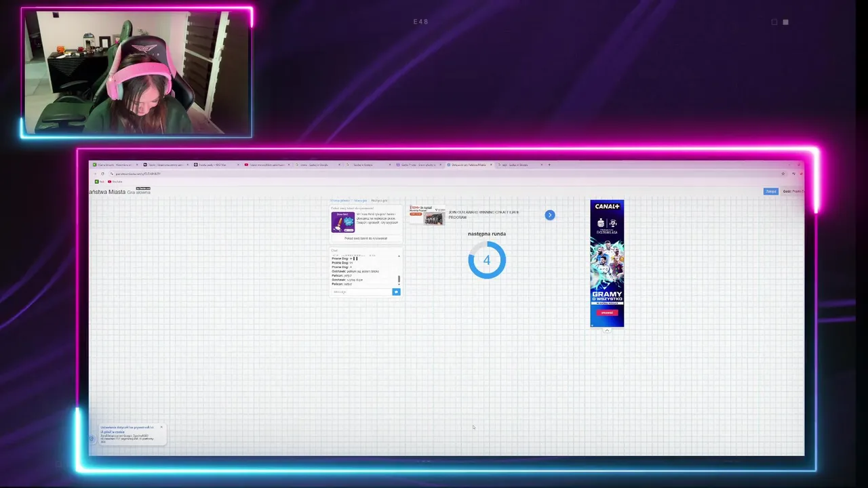
Task: Open the Nowa gra breadcrumb link
Action: [x=360, y=201]
